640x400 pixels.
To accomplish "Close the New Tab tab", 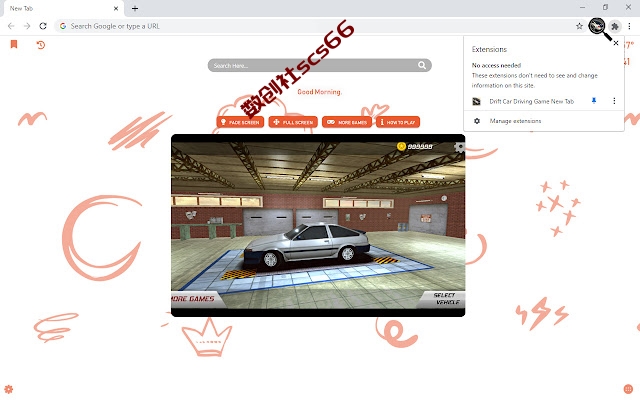I will pos(116,8).
